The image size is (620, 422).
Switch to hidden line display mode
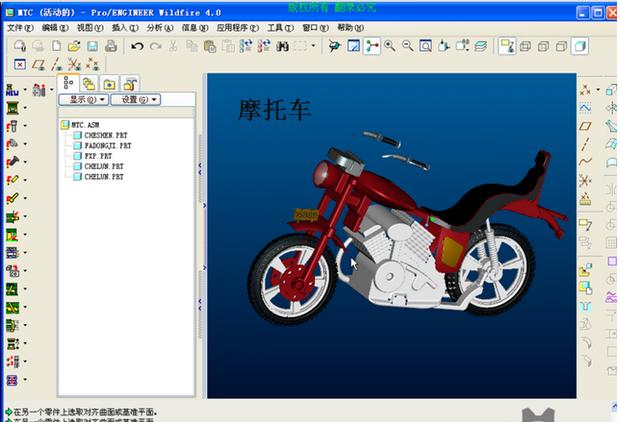click(543, 46)
